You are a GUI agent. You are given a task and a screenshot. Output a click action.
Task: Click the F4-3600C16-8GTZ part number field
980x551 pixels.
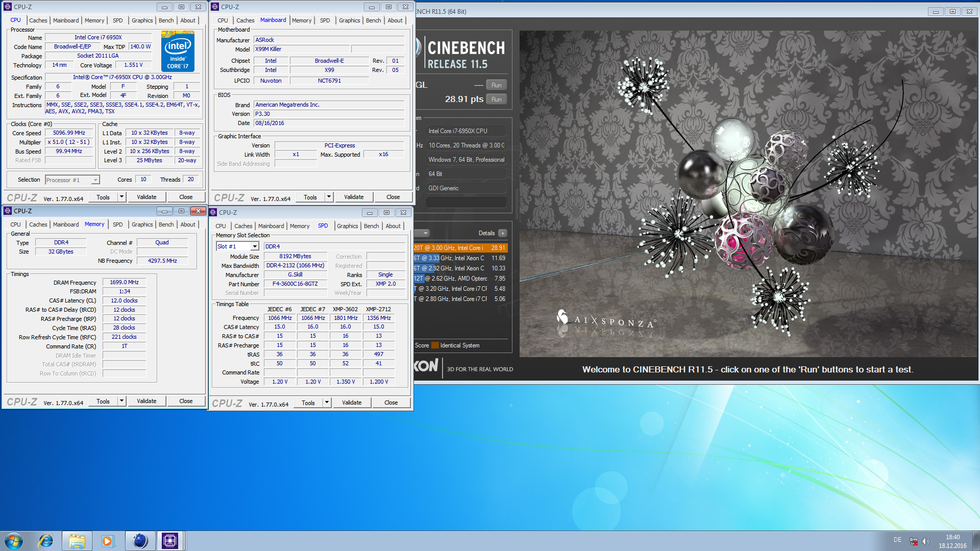pyautogui.click(x=295, y=284)
